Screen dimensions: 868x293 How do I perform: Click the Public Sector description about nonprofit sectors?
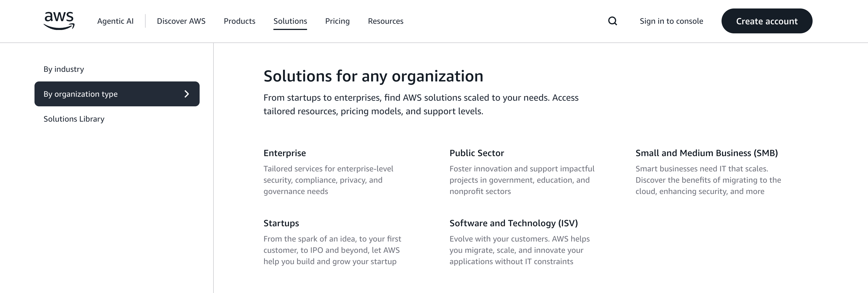coord(522,180)
